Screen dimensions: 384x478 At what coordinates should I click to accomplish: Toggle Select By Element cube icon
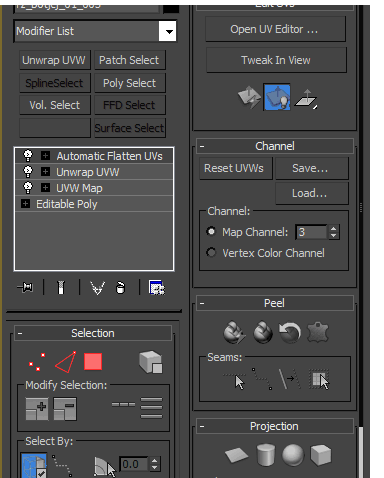pyautogui.click(x=151, y=362)
